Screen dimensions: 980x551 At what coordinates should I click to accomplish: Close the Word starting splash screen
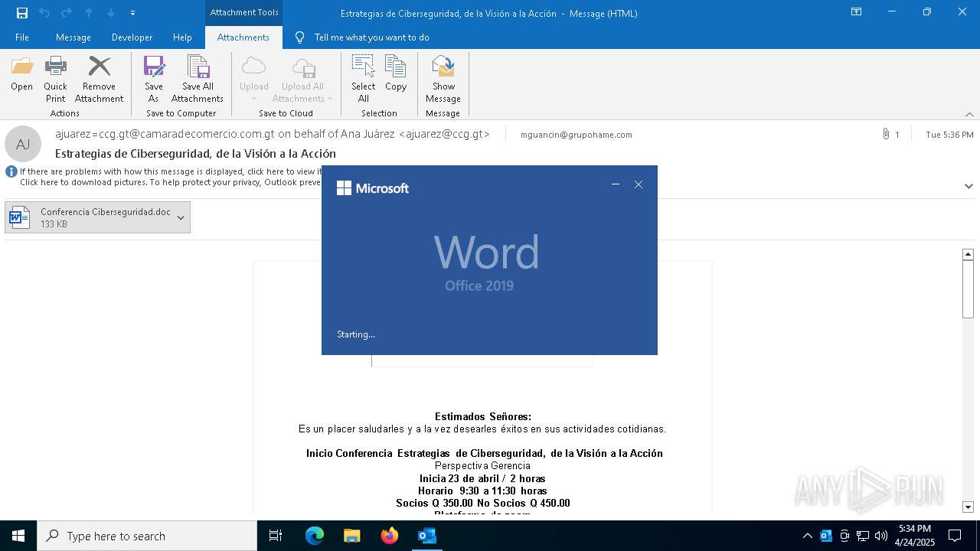pyautogui.click(x=639, y=184)
